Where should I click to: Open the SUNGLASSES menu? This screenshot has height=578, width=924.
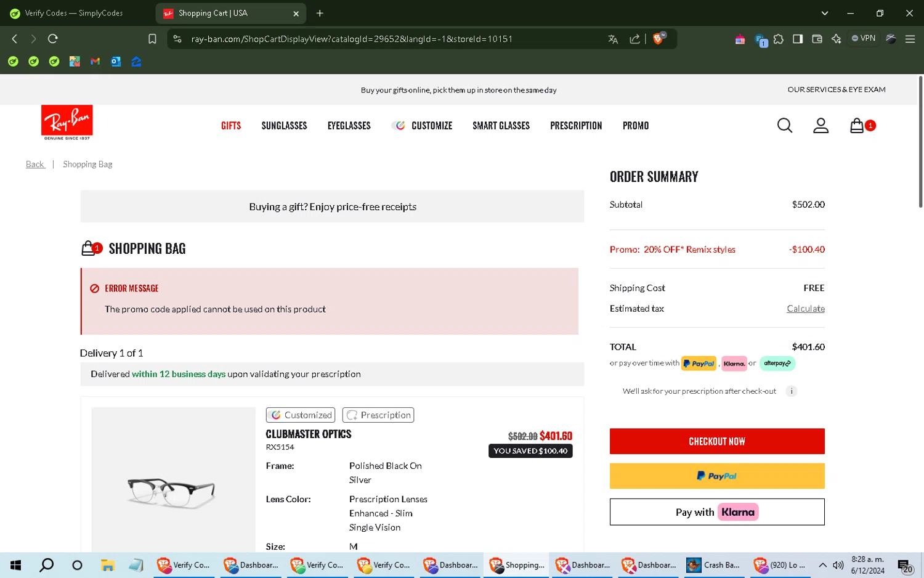[284, 126]
